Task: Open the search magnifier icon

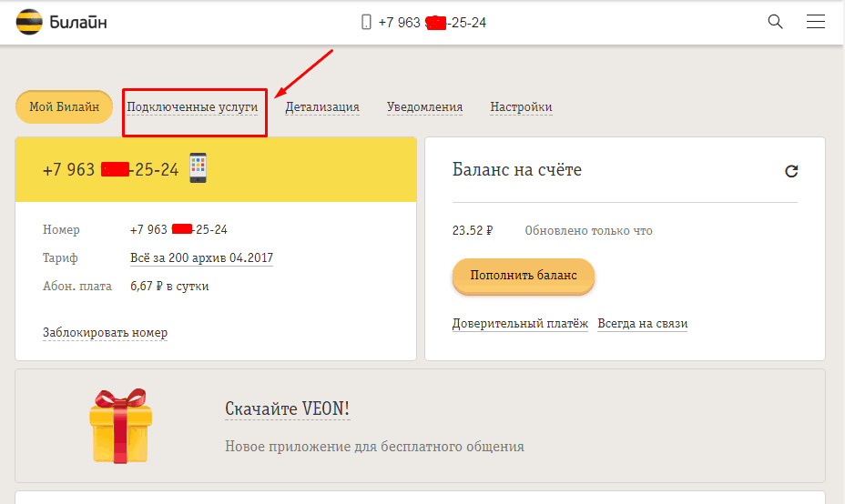Action: pos(775,22)
